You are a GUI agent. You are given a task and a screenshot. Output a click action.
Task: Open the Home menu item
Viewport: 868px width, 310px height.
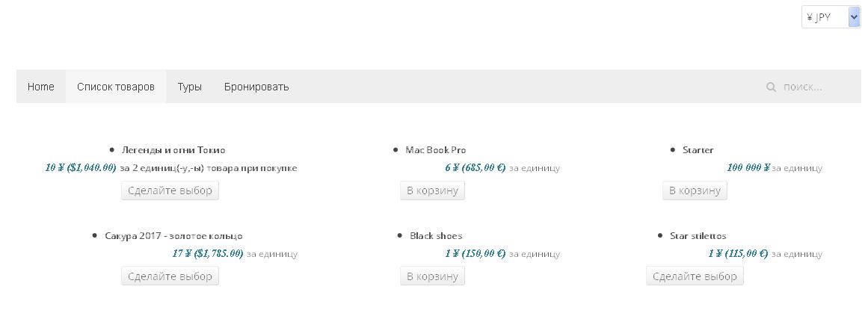[41, 87]
